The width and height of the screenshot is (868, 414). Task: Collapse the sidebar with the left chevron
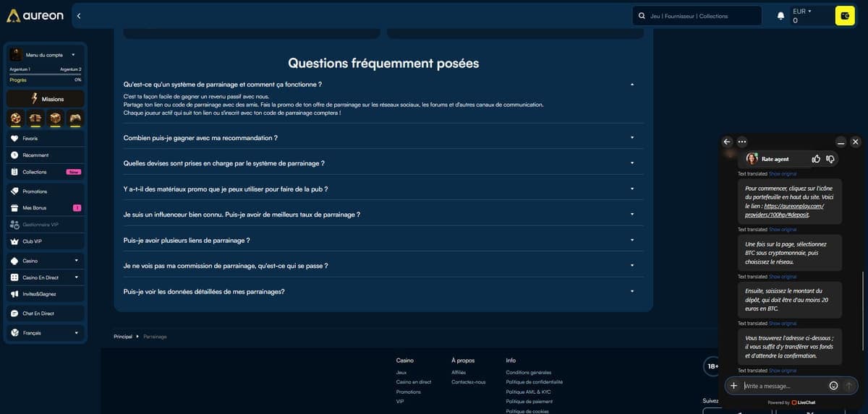tap(78, 15)
